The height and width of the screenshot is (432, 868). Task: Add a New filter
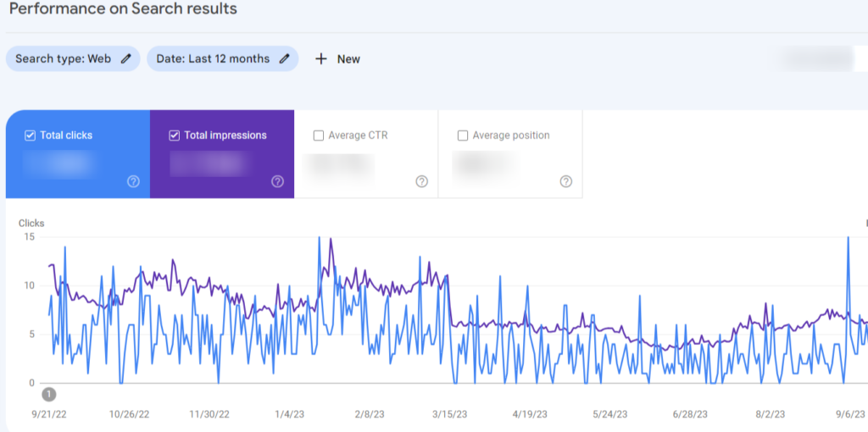tap(337, 58)
